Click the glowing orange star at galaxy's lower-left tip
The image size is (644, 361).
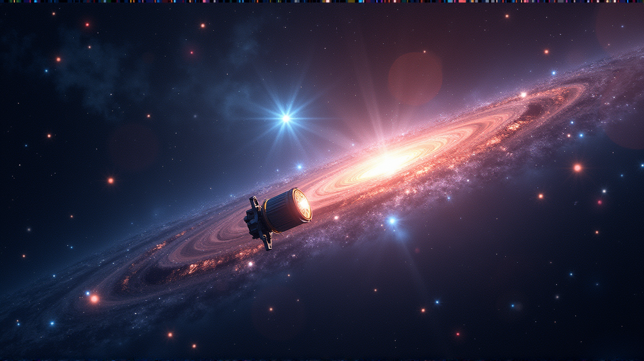click(94, 298)
